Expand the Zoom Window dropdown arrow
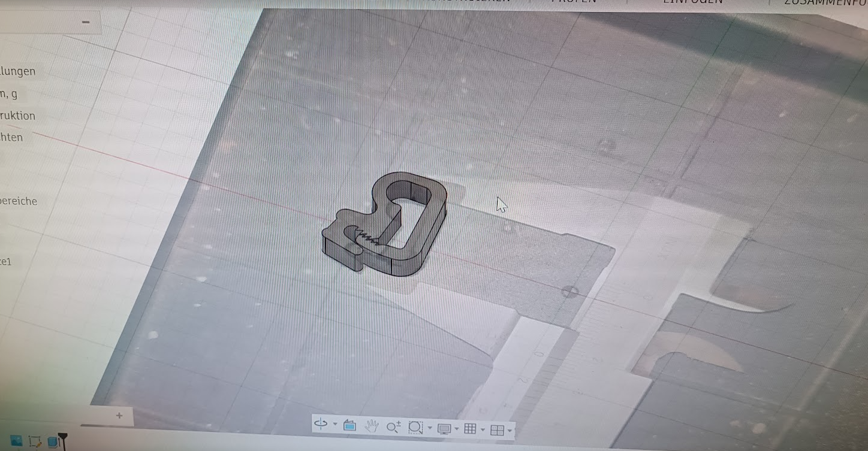 pyautogui.click(x=430, y=428)
